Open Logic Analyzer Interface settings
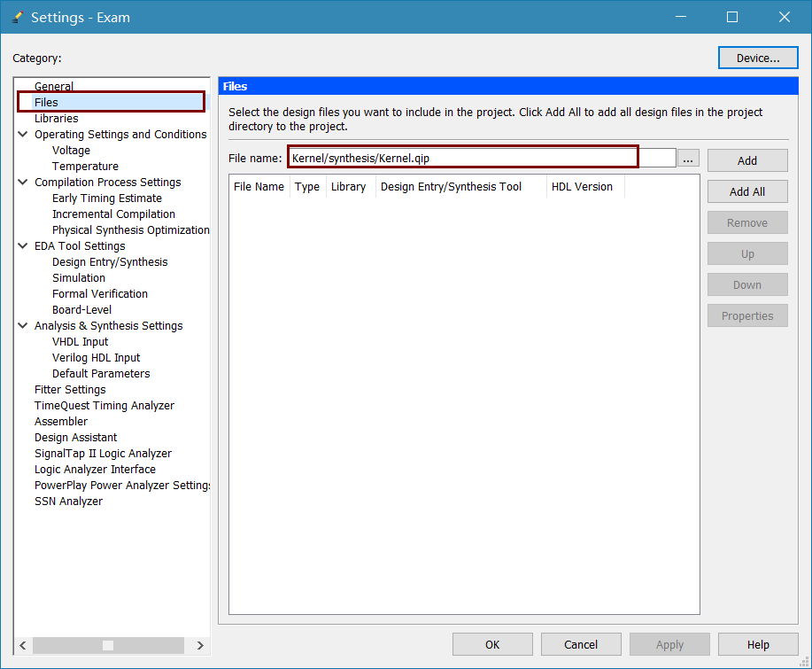Image resolution: width=812 pixels, height=669 pixels. (x=95, y=470)
